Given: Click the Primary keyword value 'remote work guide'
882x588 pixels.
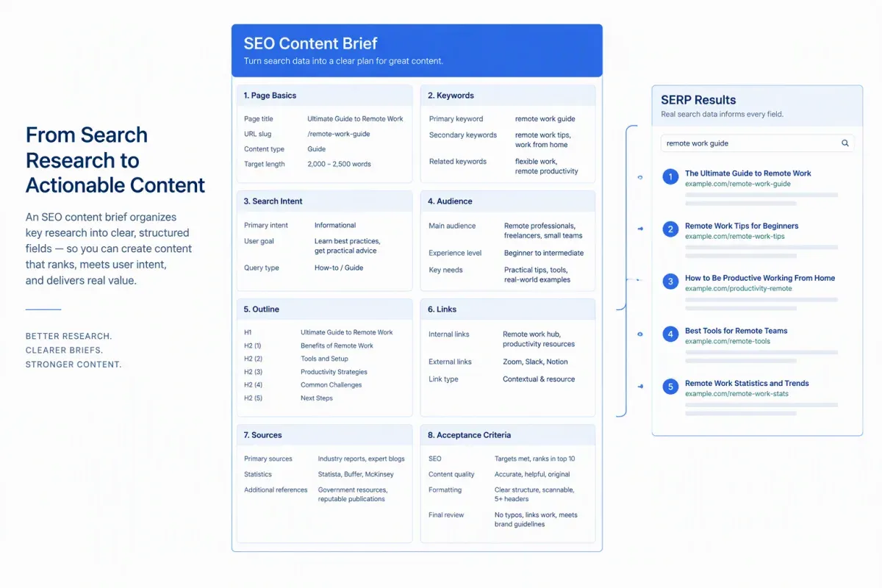Looking at the screenshot, I should point(545,118).
